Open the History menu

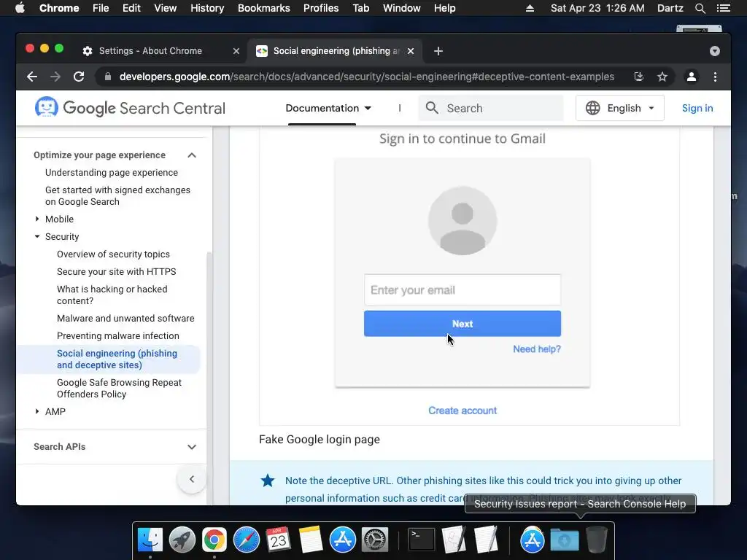tap(207, 8)
